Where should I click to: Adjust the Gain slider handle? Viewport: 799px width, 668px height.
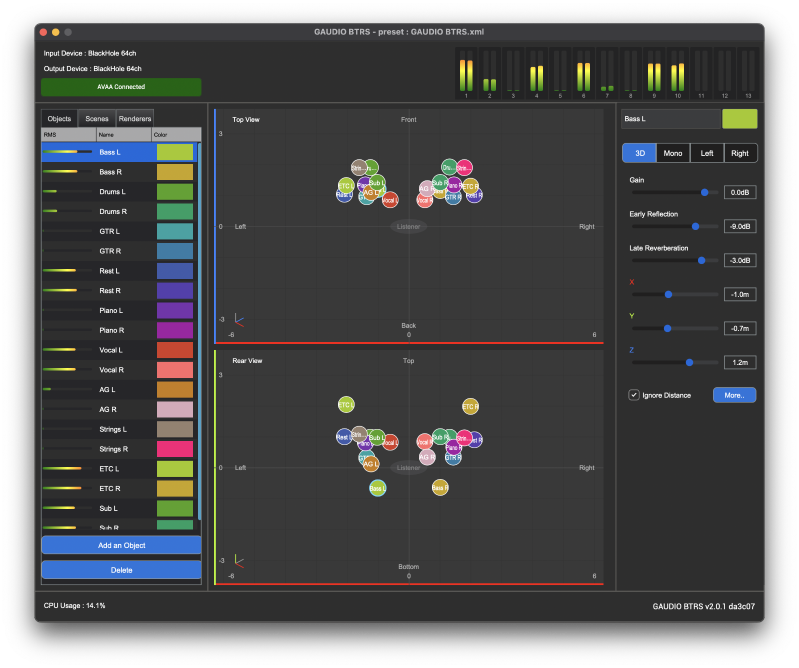coord(704,192)
